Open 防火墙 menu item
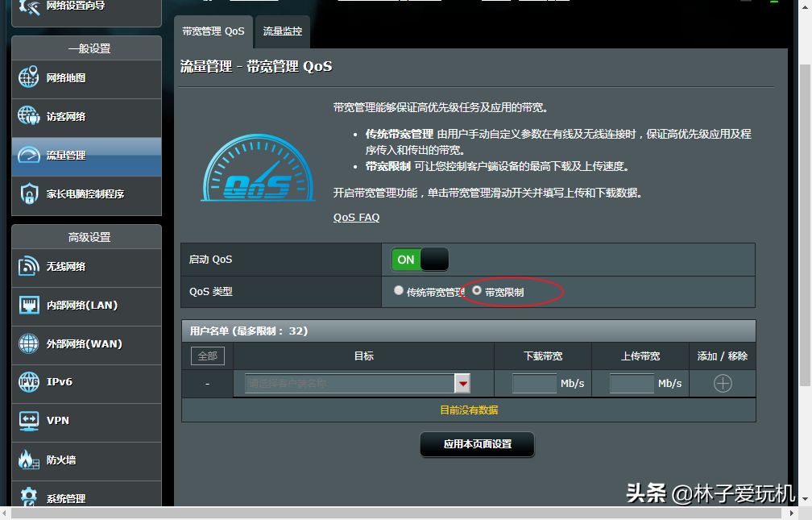This screenshot has height=520, width=812. click(x=86, y=461)
